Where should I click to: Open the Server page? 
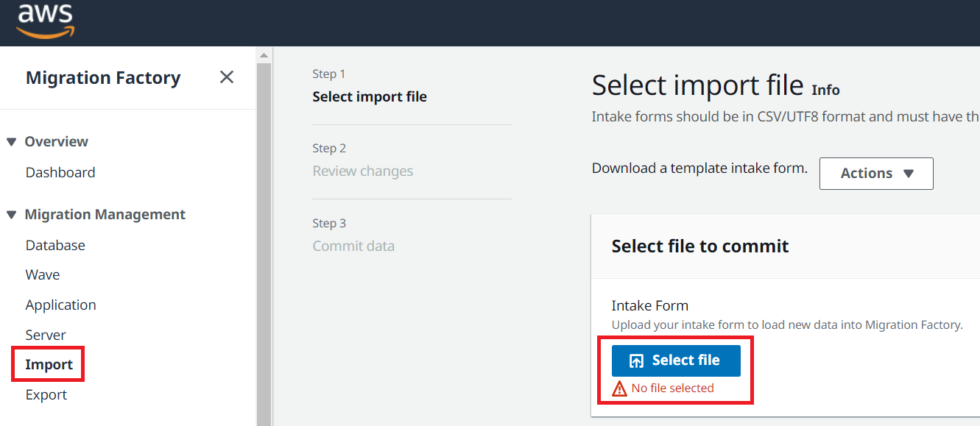(46, 335)
